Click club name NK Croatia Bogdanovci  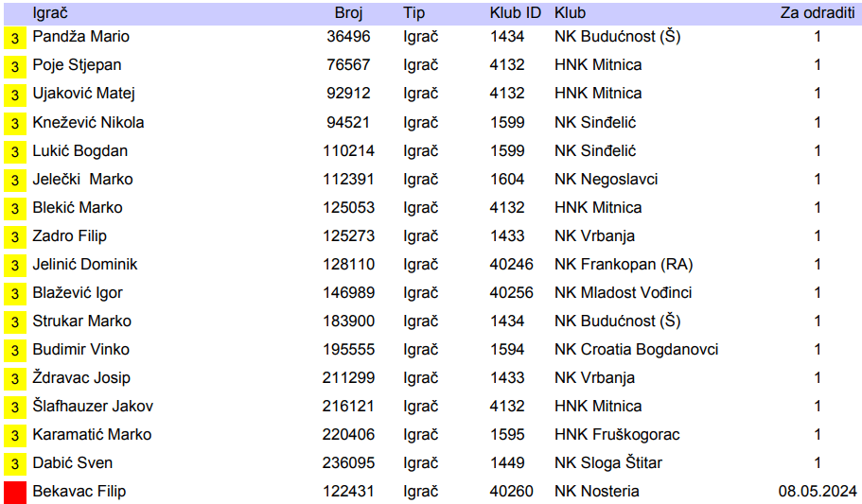point(636,350)
